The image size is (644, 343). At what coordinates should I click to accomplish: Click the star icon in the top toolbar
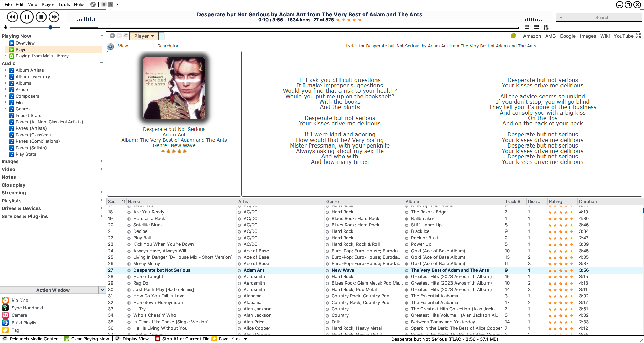(111, 4)
